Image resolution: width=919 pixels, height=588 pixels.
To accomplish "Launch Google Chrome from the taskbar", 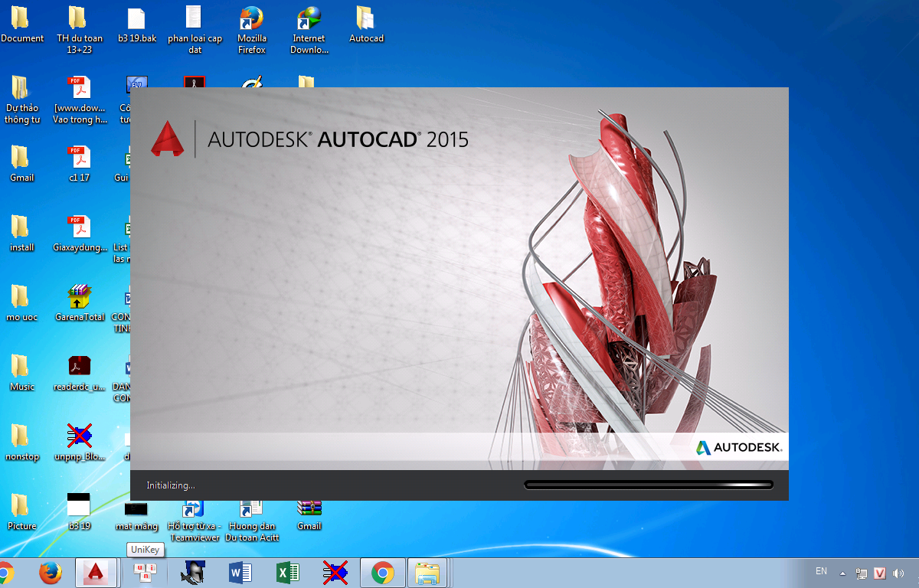I will (382, 573).
